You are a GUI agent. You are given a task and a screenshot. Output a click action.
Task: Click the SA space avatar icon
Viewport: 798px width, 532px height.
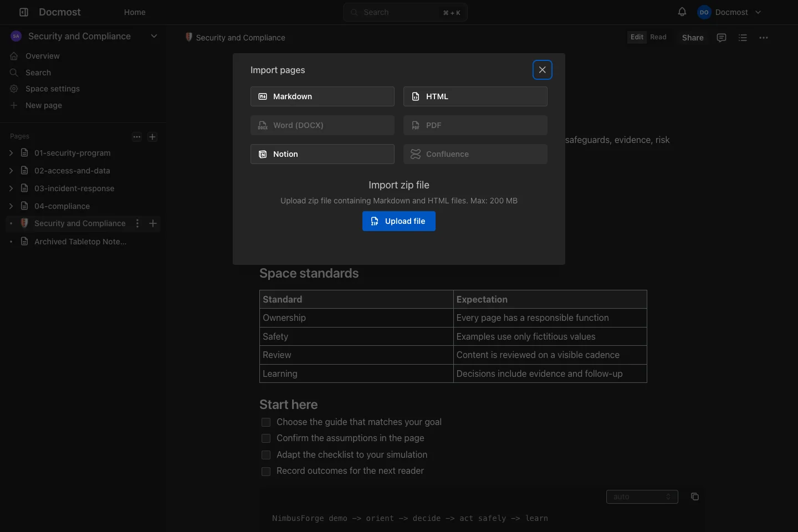pyautogui.click(x=16, y=36)
